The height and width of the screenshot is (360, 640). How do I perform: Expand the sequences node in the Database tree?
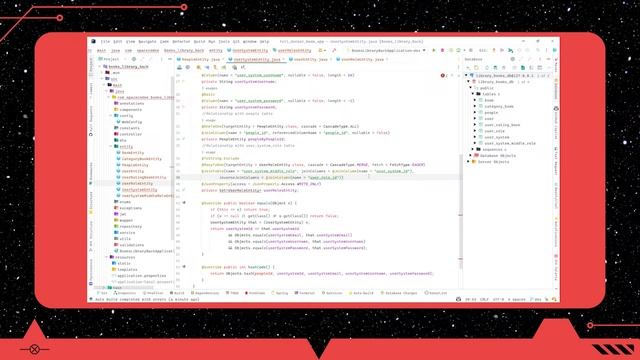473,149
